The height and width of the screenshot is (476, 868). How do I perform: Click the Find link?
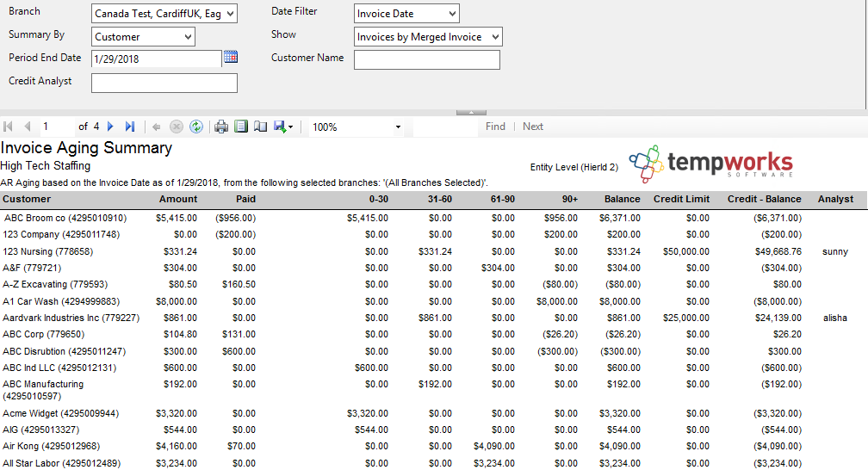(495, 127)
